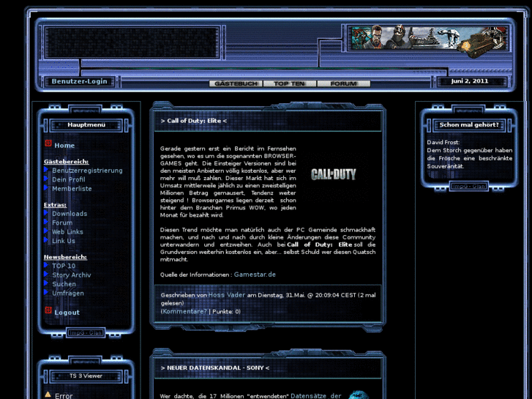Open Link Us page

64,241
